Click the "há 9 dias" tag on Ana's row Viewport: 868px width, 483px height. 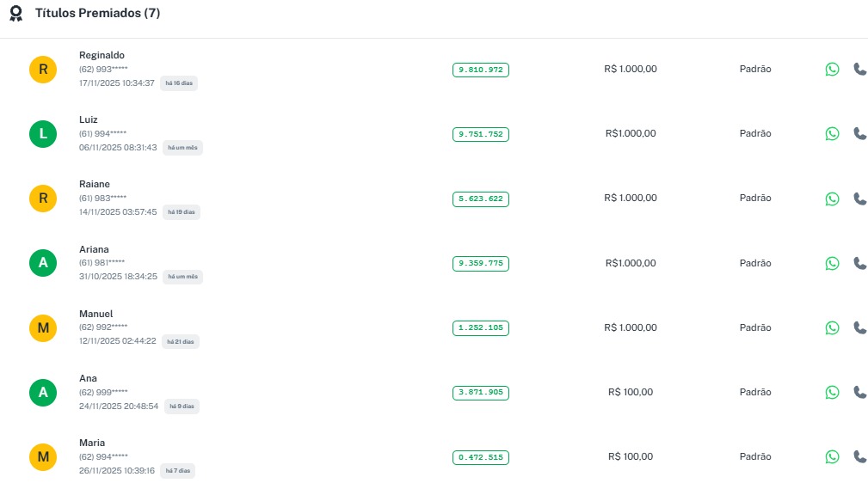tap(182, 406)
